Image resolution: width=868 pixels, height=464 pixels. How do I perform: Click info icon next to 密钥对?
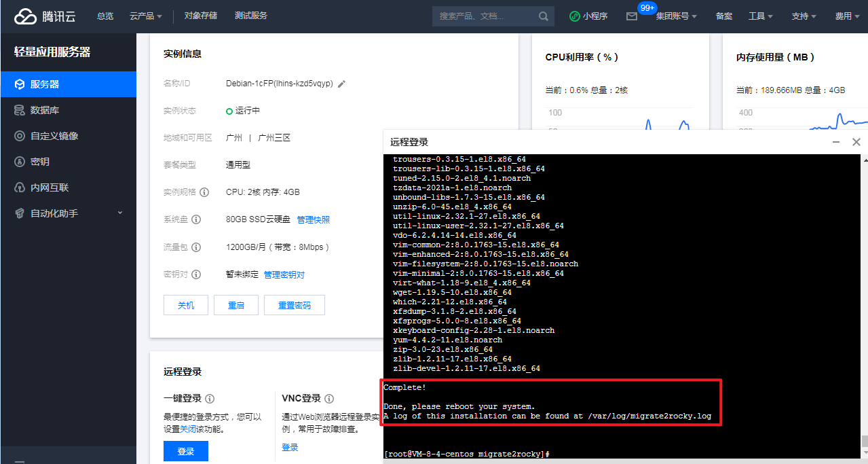(x=196, y=274)
